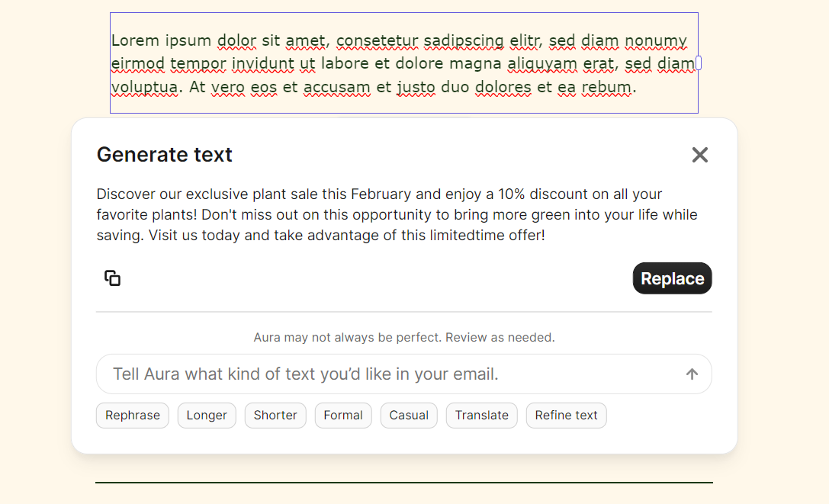829x504 pixels.
Task: Click the Aura prompt input field
Action: pyautogui.click(x=343, y=374)
